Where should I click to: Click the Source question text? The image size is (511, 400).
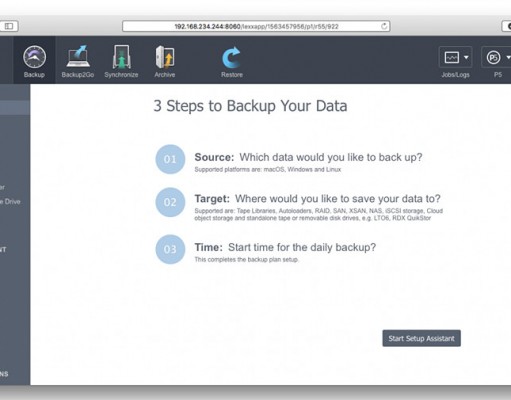(x=331, y=157)
